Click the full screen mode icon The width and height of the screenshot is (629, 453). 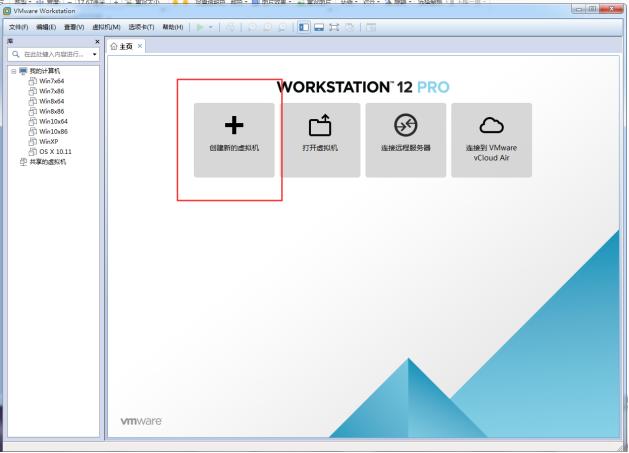click(334, 27)
